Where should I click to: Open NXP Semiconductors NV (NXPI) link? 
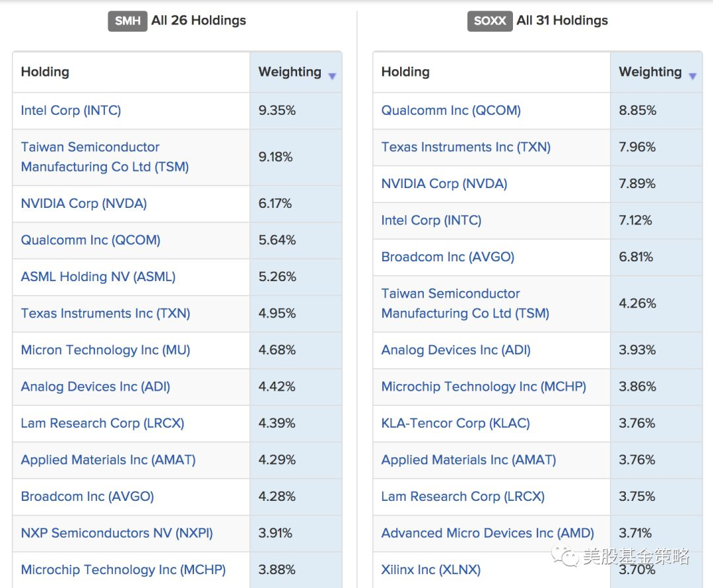click(117, 533)
